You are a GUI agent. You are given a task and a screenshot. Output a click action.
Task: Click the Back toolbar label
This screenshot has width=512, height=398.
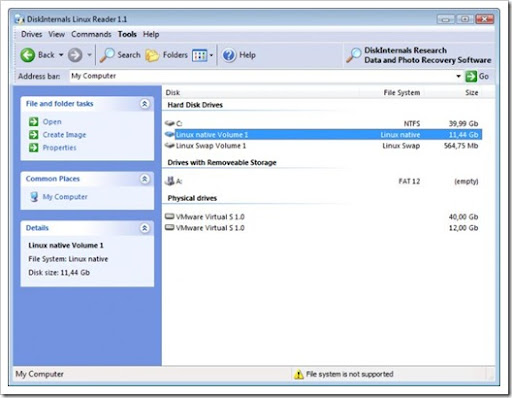pos(46,55)
